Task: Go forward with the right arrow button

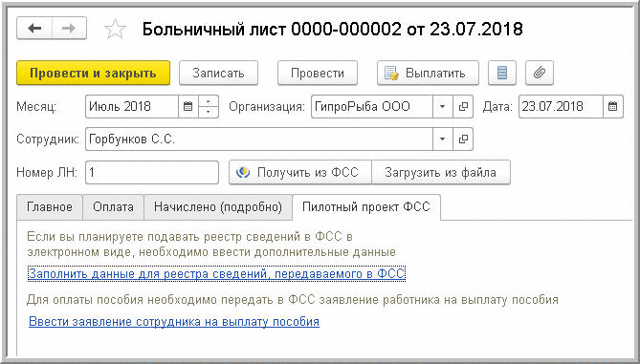Action: (70, 29)
